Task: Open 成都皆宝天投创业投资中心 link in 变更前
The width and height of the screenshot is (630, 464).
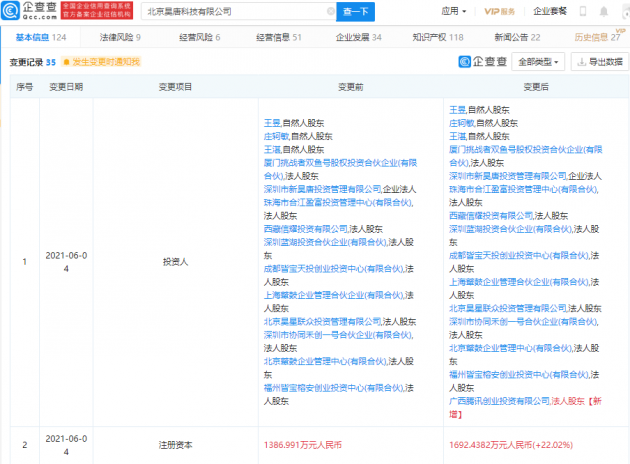Action: click(x=333, y=269)
